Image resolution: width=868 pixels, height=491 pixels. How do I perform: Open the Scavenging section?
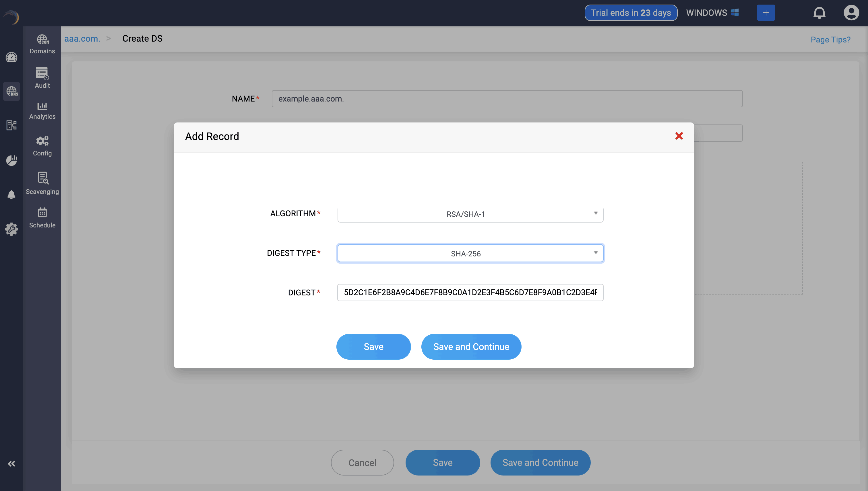click(42, 183)
